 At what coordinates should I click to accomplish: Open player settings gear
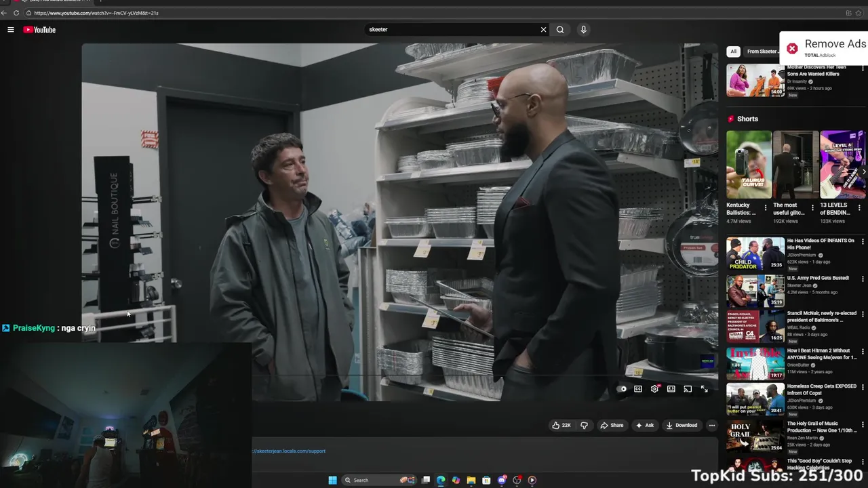click(654, 389)
